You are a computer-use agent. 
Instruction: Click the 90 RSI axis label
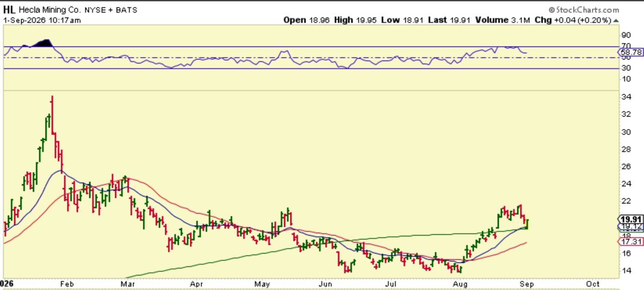click(626, 35)
